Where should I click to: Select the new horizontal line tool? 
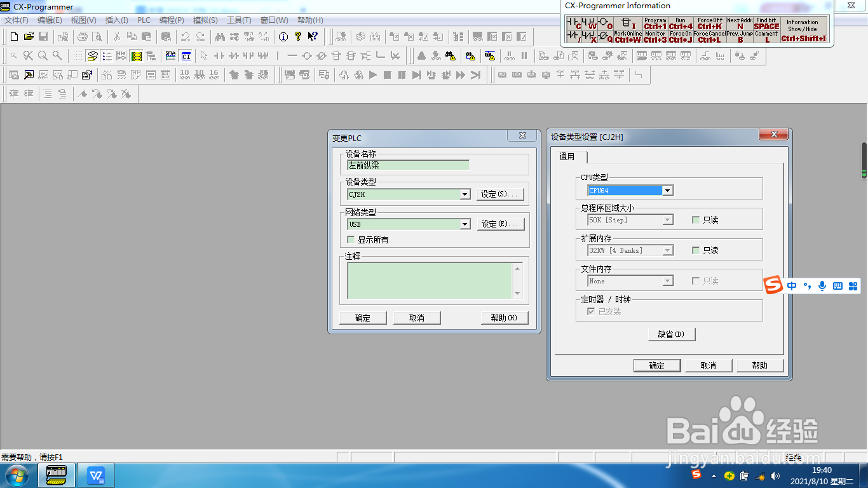coord(292,56)
